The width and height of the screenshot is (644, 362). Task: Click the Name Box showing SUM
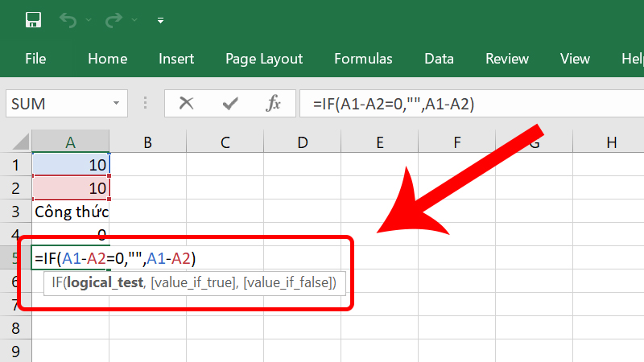pyautogui.click(x=56, y=104)
